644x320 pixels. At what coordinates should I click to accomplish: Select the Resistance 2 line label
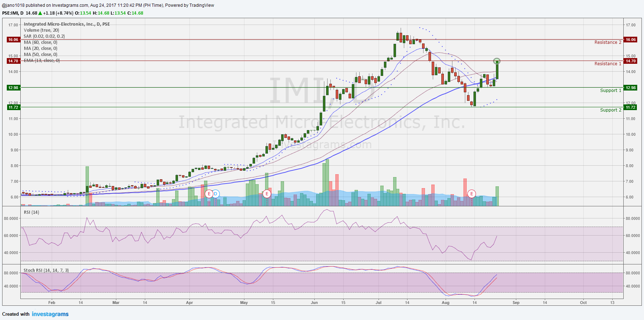[x=608, y=42]
